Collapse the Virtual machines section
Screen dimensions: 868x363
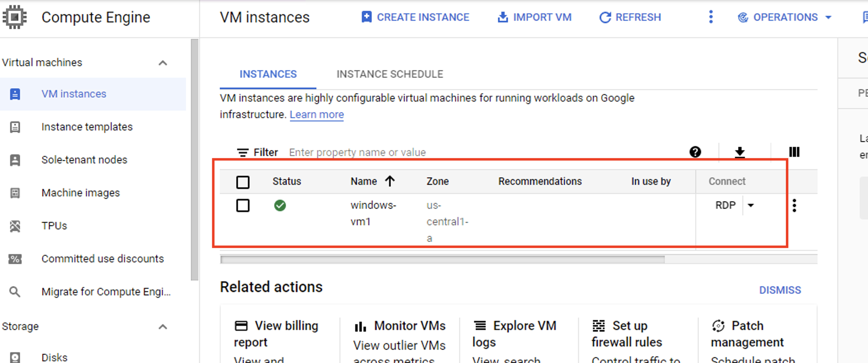[163, 63]
